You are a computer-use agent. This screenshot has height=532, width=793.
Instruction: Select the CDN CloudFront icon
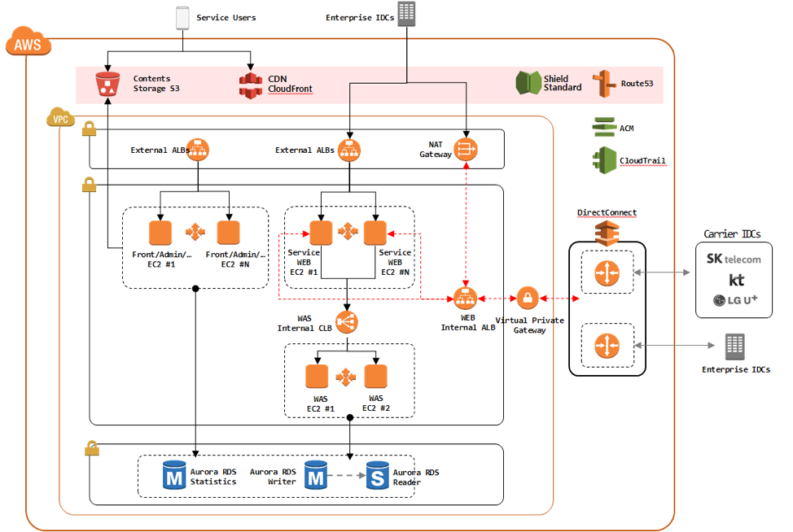tap(251, 85)
